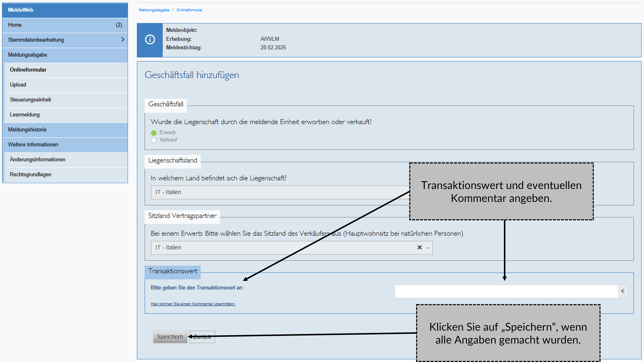This screenshot has width=644, height=362.
Task: Expand Stammdatenbearbeitung with its chevron arrow
Action: coord(123,40)
